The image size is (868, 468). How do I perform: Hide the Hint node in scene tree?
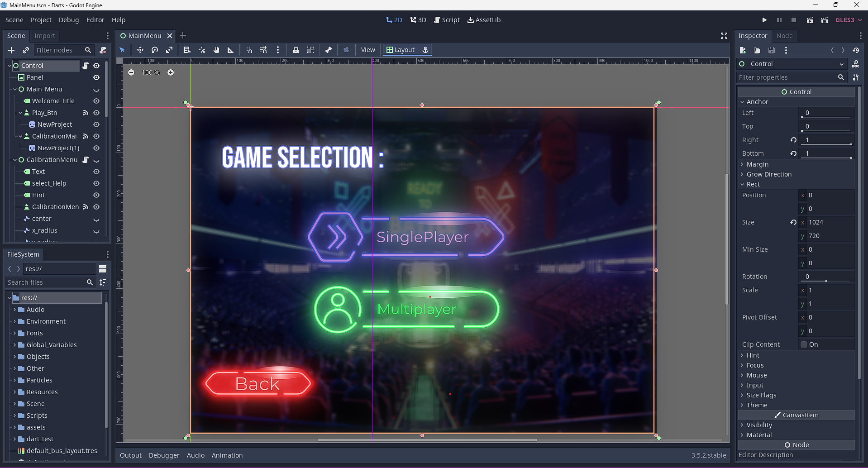coord(96,195)
